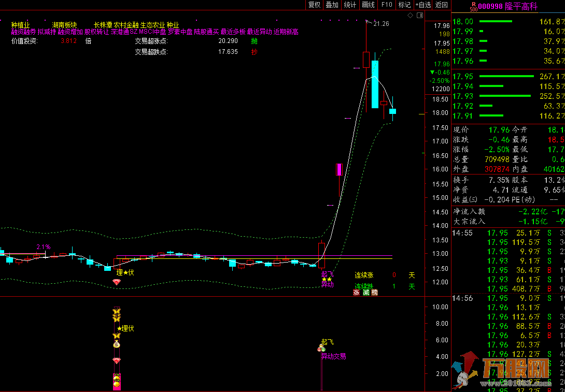Click the two yellow stars under 起飞
Viewport: 565px width, 392px height.
[x=327, y=279]
